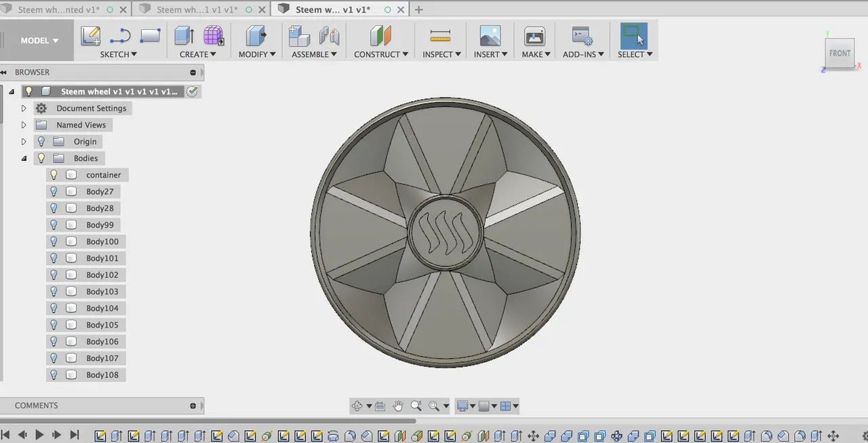Open the Scripts and Add-Ins icon
This screenshot has width=868, height=443.
tap(583, 36)
